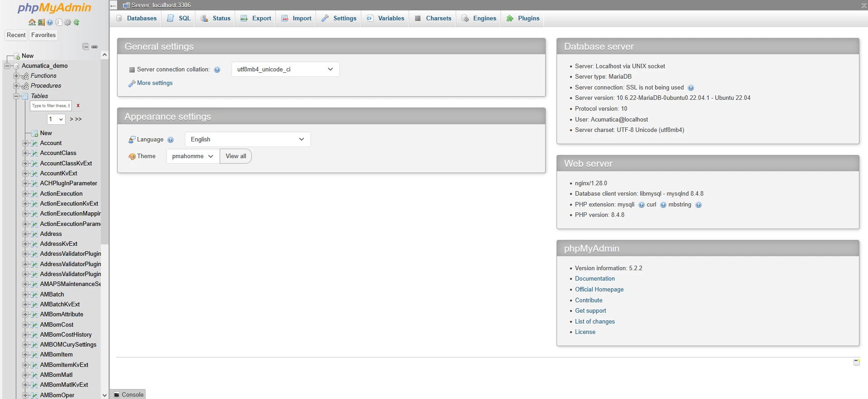Open the Console bar at bottom
868x399 pixels.
[x=128, y=394]
